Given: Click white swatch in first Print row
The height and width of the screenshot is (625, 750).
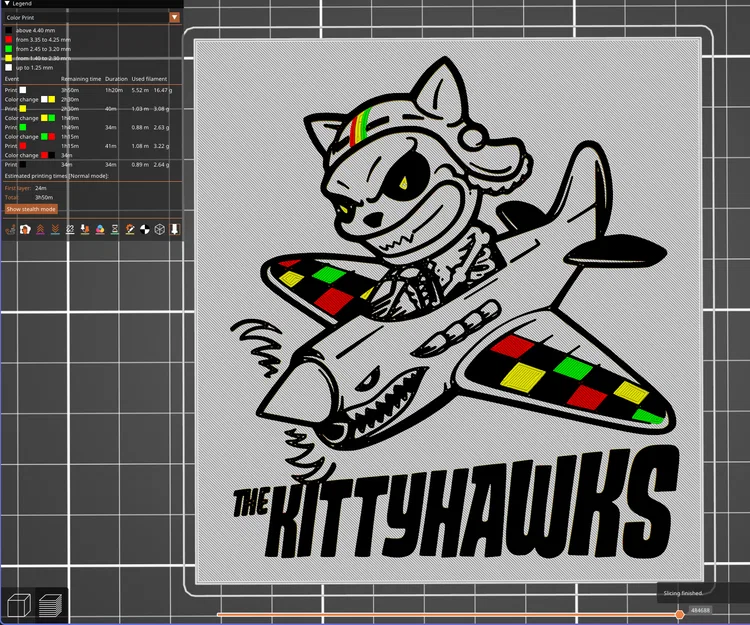Looking at the screenshot, I should tap(23, 90).
